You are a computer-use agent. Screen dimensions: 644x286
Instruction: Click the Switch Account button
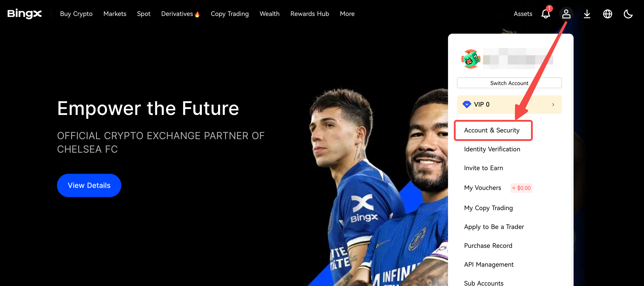pos(509,83)
